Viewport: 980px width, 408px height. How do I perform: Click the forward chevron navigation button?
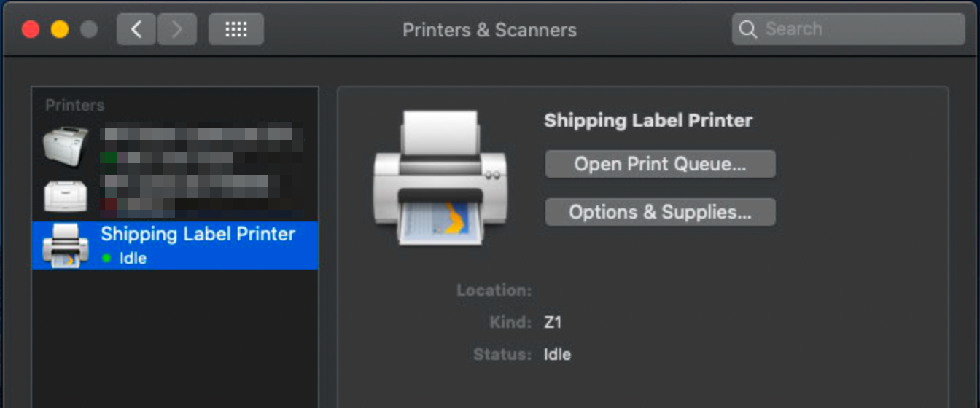pyautogui.click(x=177, y=29)
